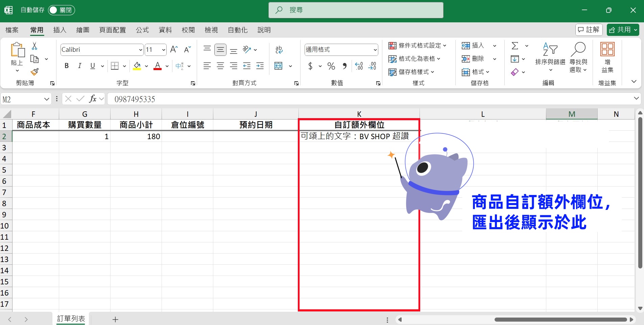Image resolution: width=644 pixels, height=325 pixels.
Task: Open the 公式 ribbon tab
Action: pos(142,30)
